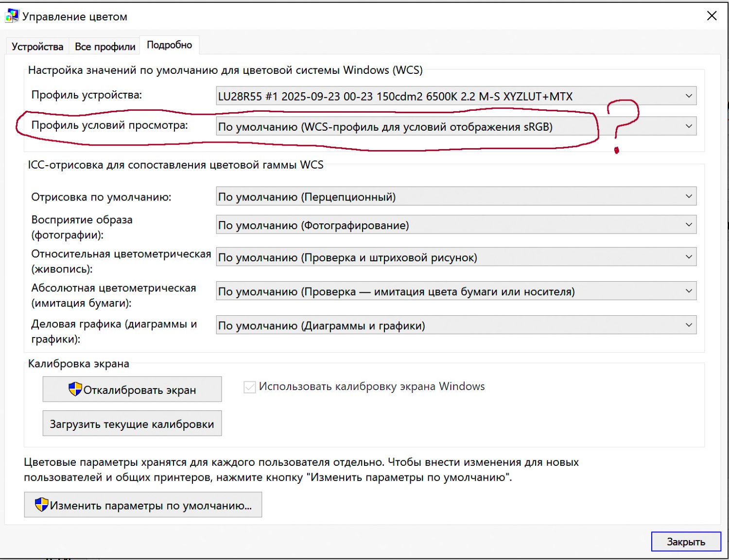Click the Калибровка экрана group heading
Image resolution: width=729 pixels, height=560 pixels.
79,364
